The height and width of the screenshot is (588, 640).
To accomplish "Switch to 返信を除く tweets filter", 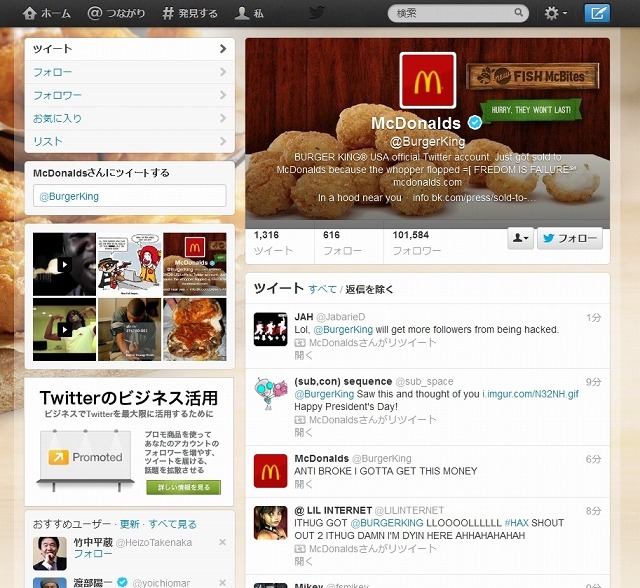I will tap(369, 289).
